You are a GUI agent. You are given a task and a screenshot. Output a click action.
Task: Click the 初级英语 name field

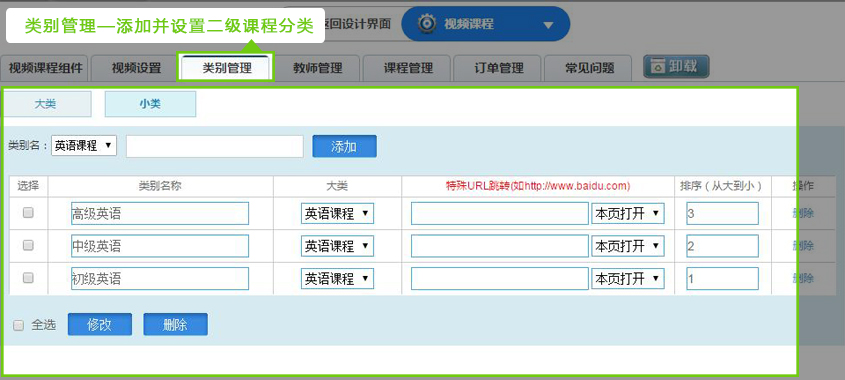point(160,279)
